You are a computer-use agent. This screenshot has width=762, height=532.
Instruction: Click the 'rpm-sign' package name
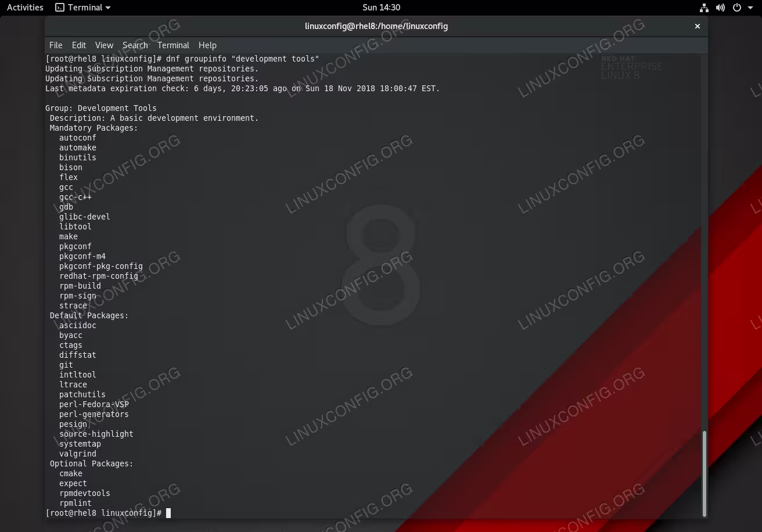point(78,296)
